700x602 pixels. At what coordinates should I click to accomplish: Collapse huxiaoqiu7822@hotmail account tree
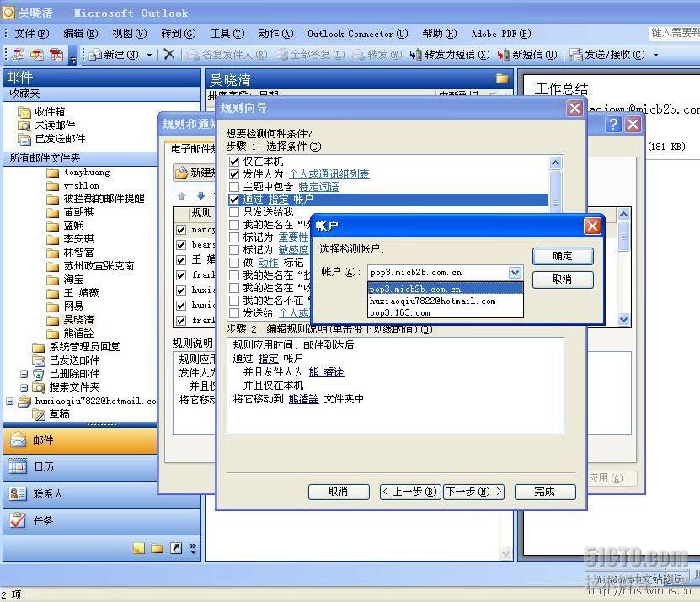click(10, 401)
